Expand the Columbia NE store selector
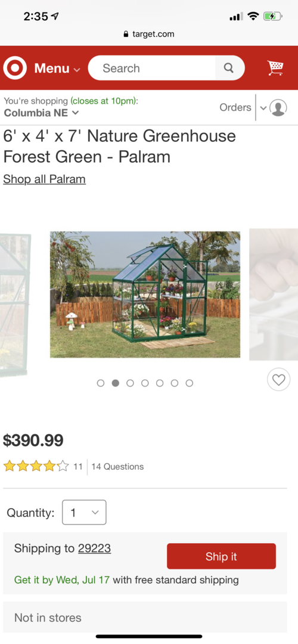 (41, 113)
